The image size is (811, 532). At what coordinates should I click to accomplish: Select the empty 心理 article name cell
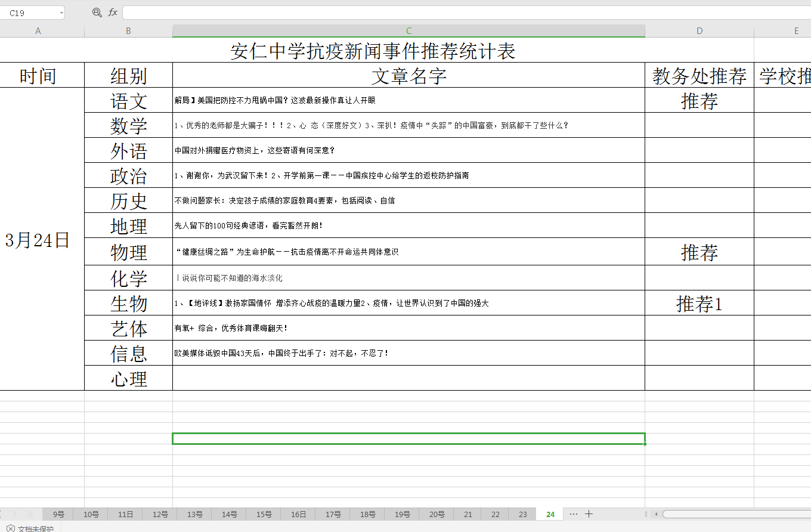[x=408, y=378]
